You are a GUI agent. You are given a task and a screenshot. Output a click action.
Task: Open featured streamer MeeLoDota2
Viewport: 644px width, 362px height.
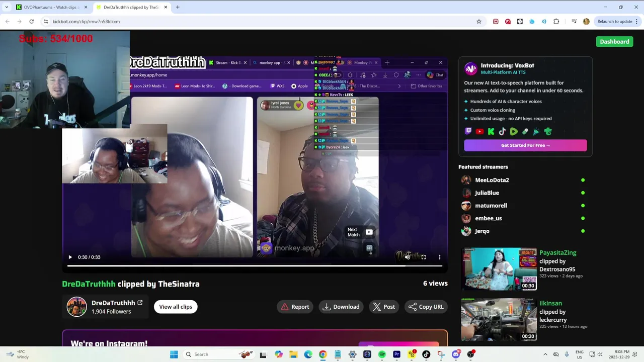point(492,180)
